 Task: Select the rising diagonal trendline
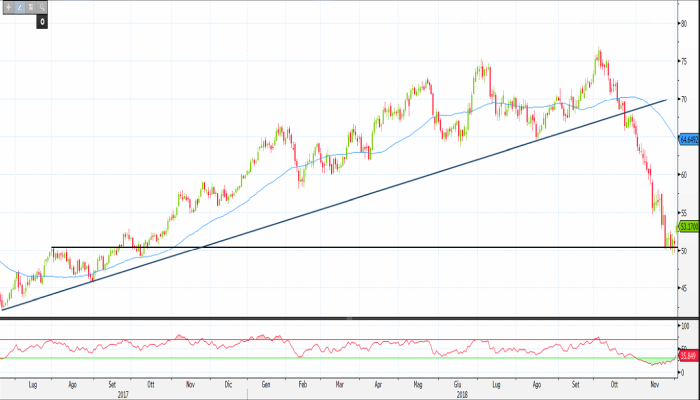(x=300, y=214)
